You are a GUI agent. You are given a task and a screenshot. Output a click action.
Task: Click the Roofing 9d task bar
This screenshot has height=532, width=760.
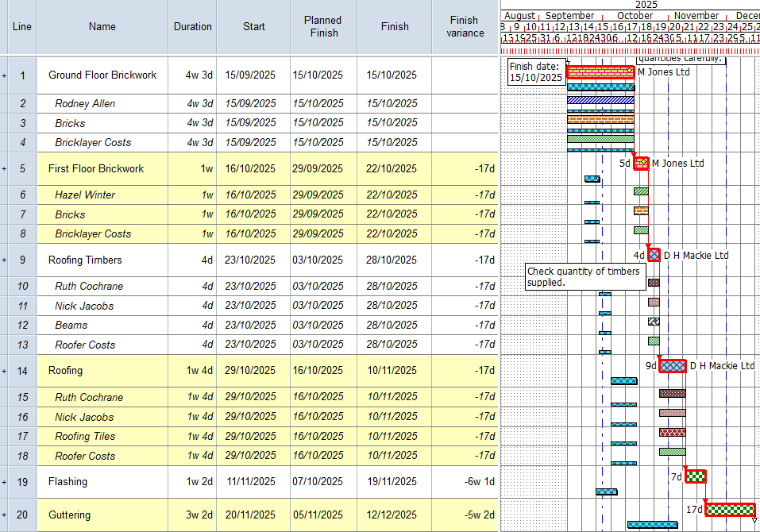point(672,366)
